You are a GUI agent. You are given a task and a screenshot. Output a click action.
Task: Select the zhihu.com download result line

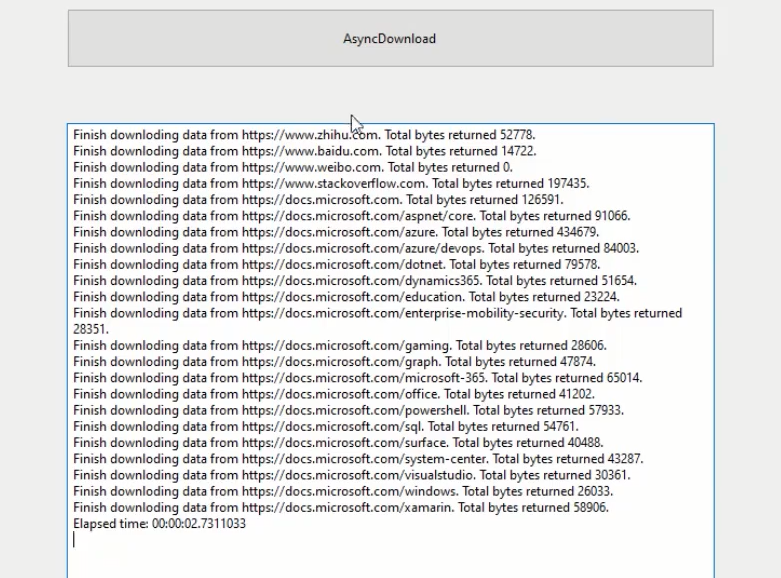pyautogui.click(x=304, y=135)
